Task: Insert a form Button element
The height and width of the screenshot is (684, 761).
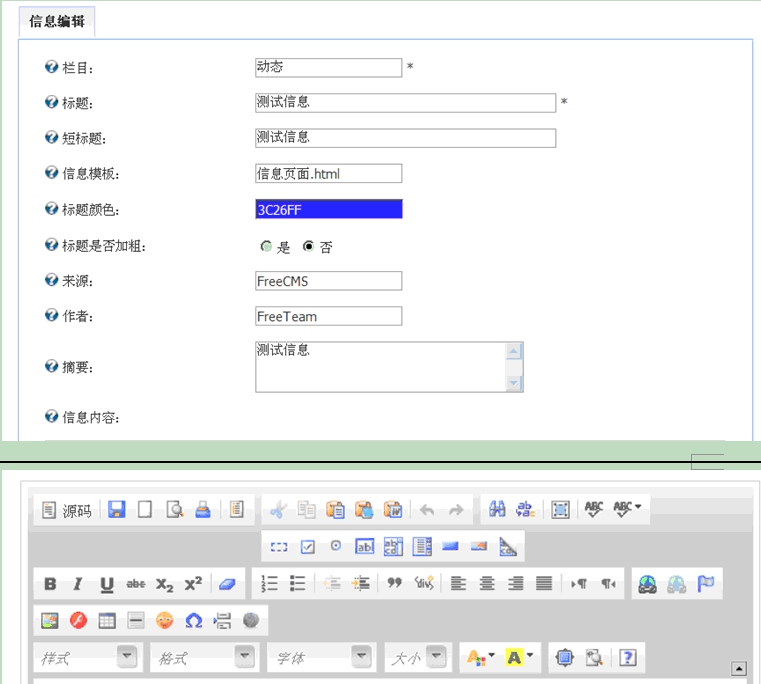Action: 450,547
